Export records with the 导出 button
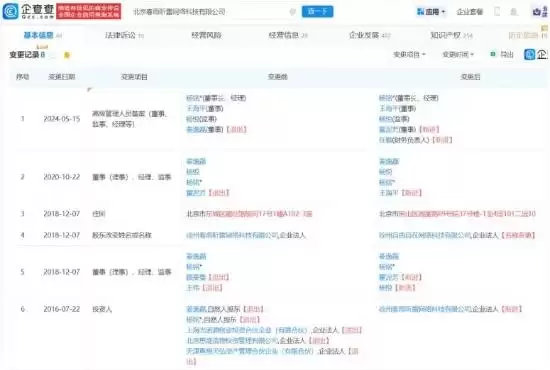The width and height of the screenshot is (550, 370). coord(502,54)
